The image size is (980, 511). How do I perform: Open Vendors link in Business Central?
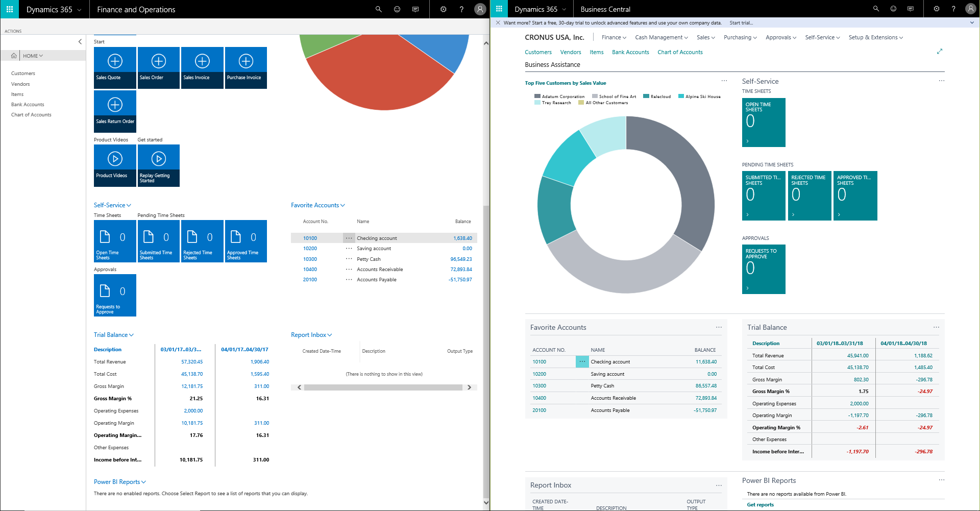coord(571,52)
